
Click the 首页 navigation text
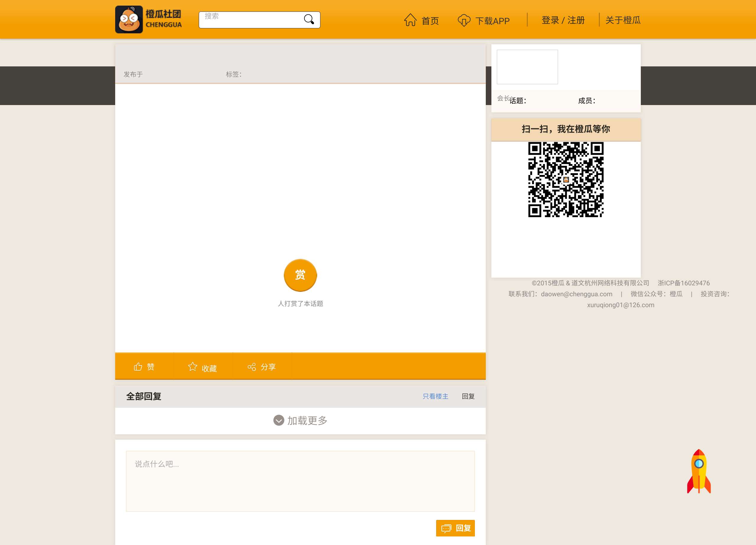pos(430,21)
